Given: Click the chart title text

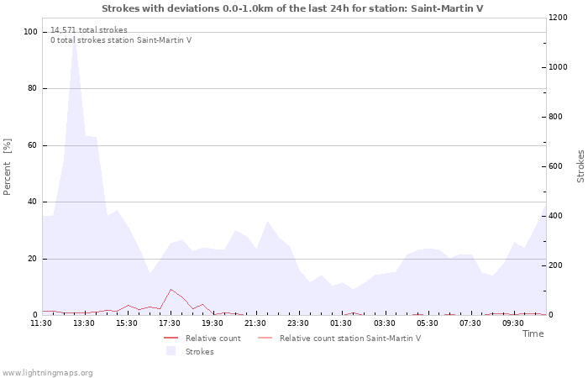Looking at the screenshot, I should [x=292, y=8].
